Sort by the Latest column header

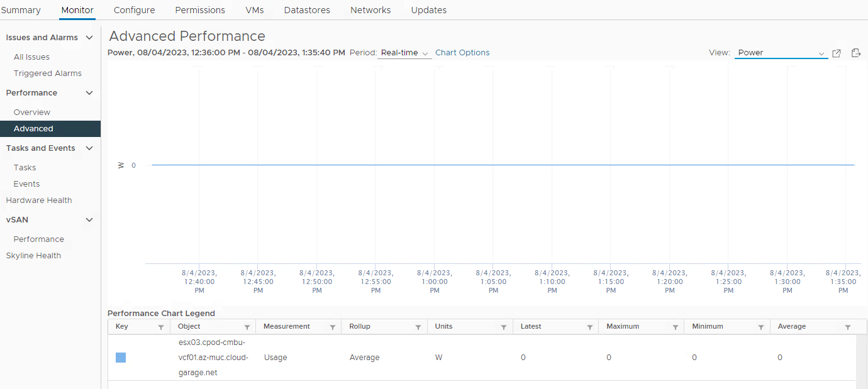(531, 327)
